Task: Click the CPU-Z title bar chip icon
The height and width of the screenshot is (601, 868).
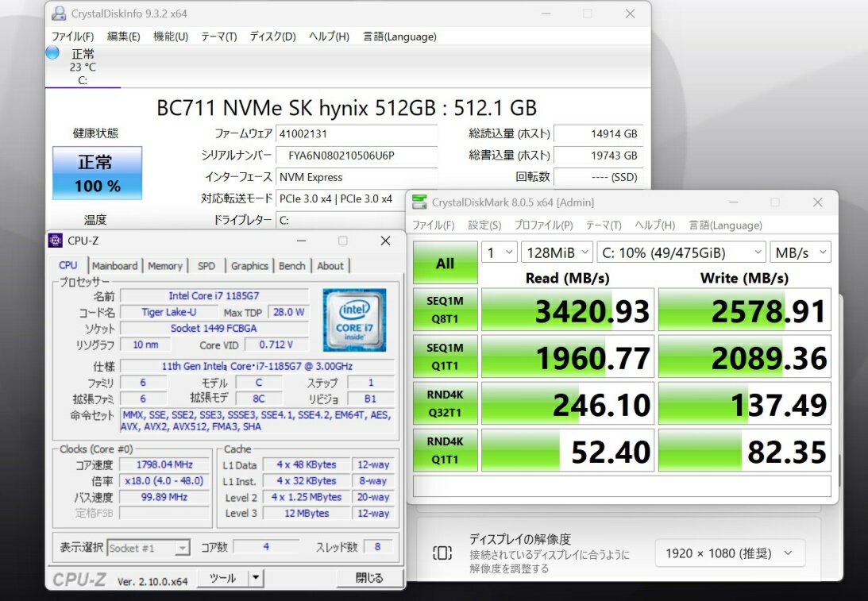Action: coord(55,241)
